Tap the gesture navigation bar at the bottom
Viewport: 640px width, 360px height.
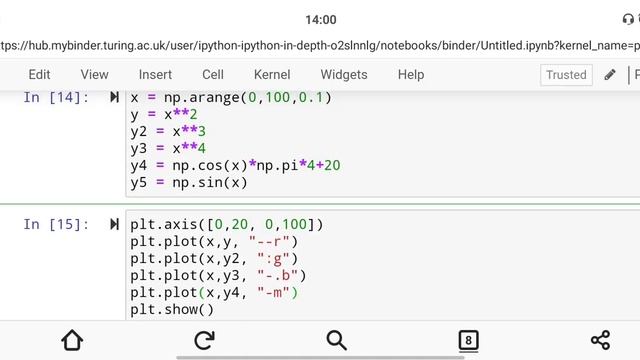[x=320, y=358]
